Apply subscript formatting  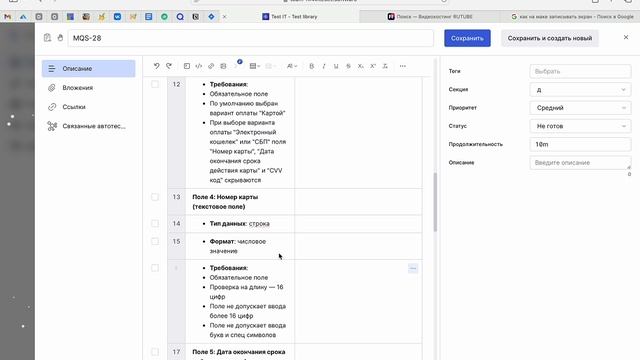point(360,66)
